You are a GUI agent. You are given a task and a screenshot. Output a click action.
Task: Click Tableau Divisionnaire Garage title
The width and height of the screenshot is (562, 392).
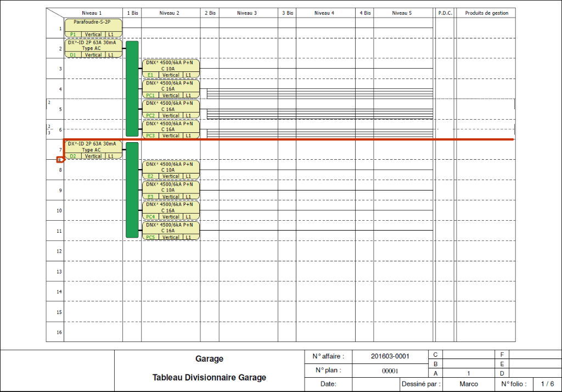click(209, 377)
